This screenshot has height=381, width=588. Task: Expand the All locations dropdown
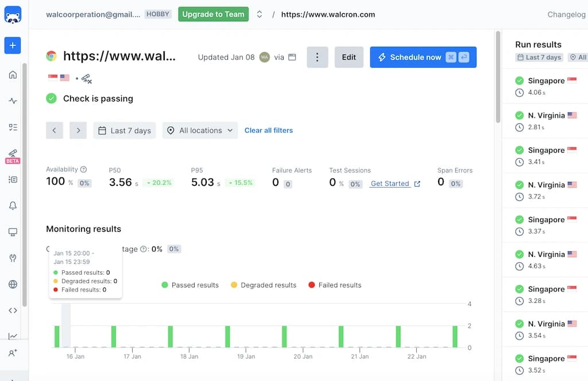pyautogui.click(x=200, y=130)
